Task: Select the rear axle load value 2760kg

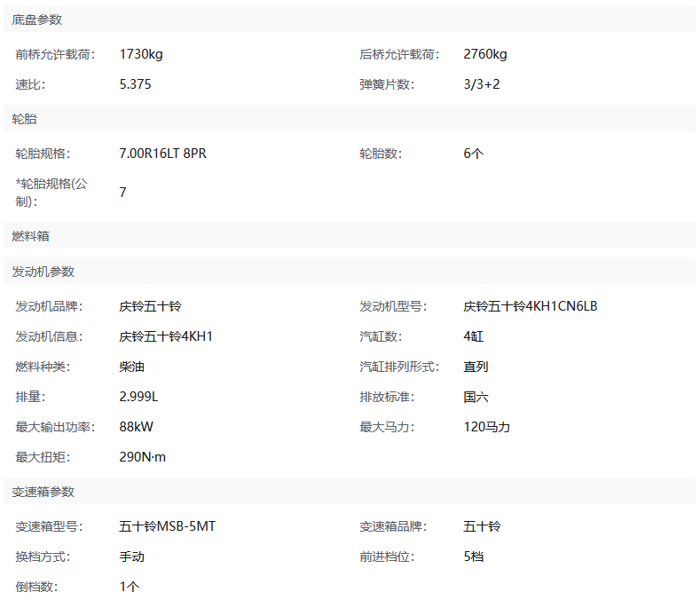Action: click(x=485, y=54)
